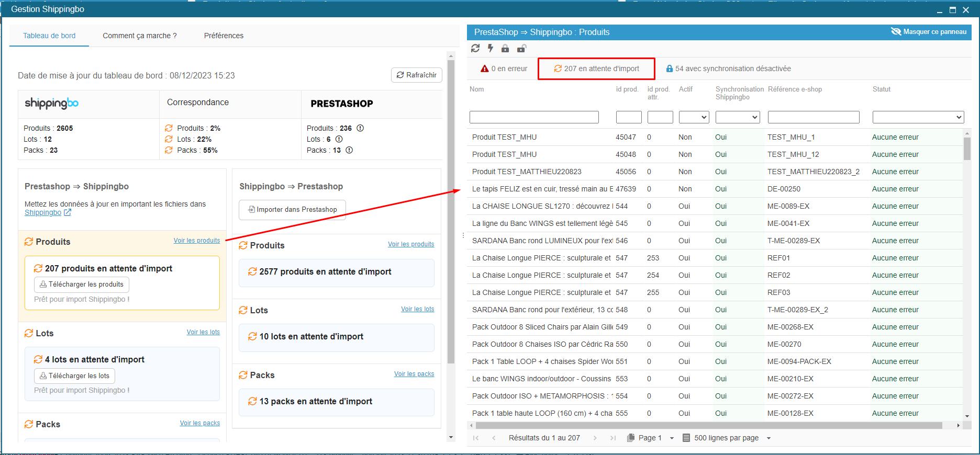The width and height of the screenshot is (980, 455).
Task: Open the Comment ça marche ? tab
Action: 140,36
